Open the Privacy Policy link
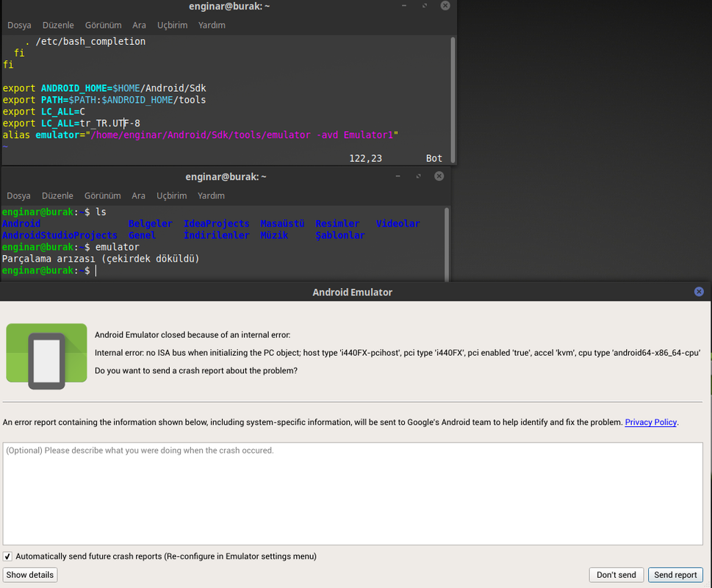 click(x=651, y=423)
